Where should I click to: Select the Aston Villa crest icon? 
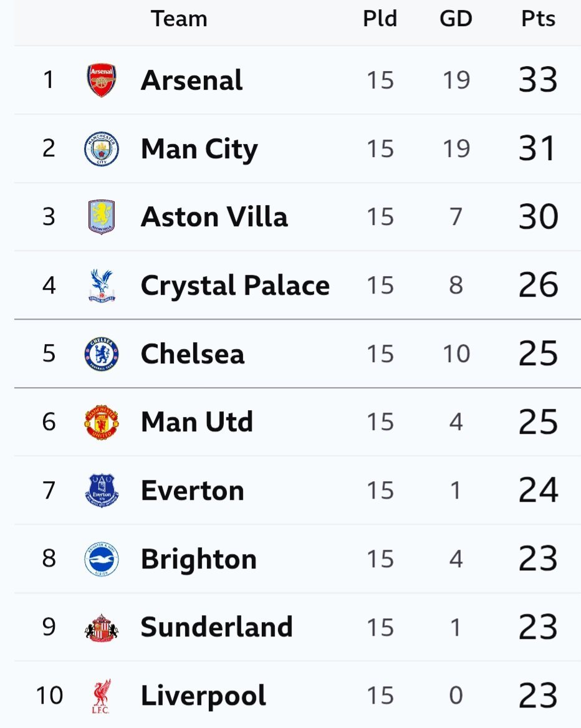pyautogui.click(x=101, y=218)
